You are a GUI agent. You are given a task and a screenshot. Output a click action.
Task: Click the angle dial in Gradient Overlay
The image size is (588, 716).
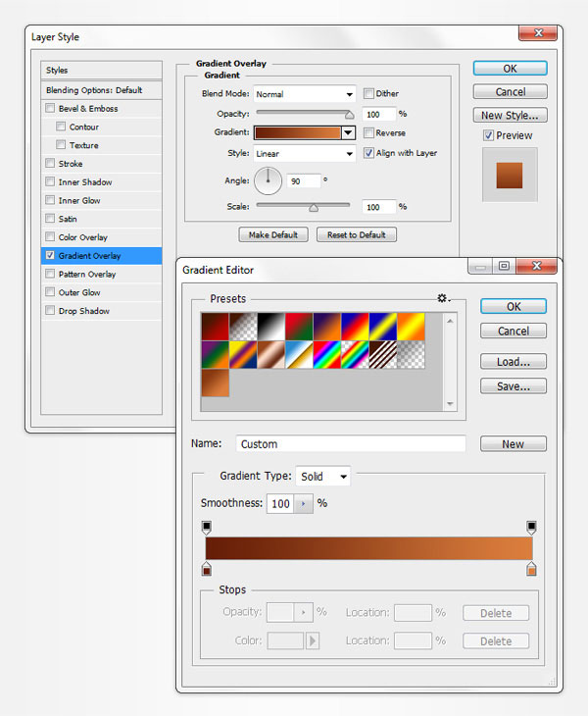268,180
